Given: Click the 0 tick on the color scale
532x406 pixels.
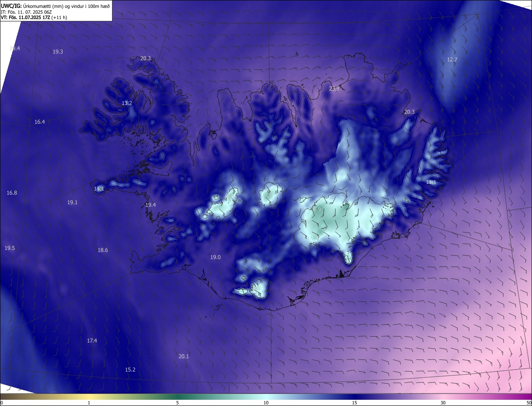Looking at the screenshot, I should (x=2, y=403).
